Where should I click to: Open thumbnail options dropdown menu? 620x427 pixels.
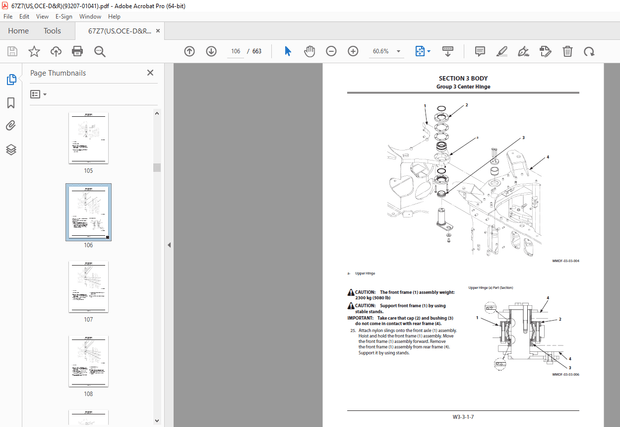pos(39,94)
